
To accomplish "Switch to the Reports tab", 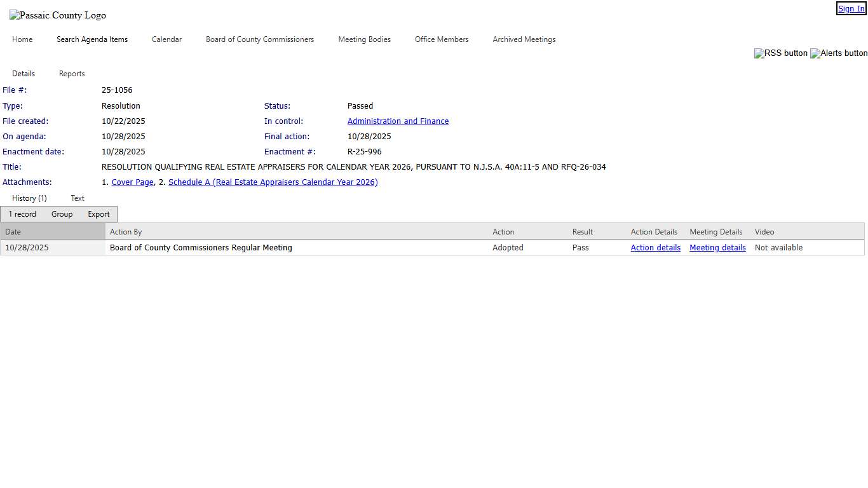I will tap(72, 74).
